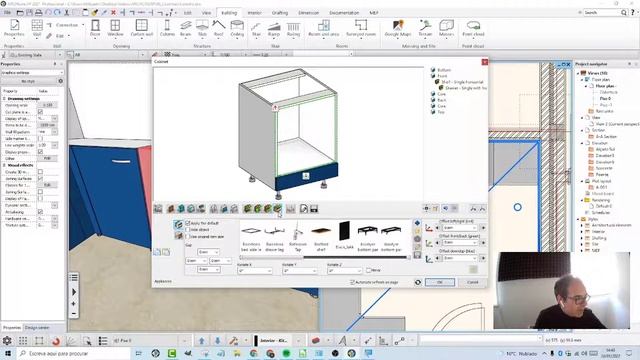Select the Window tool
This screenshot has height=360, width=640.
[x=115, y=28]
